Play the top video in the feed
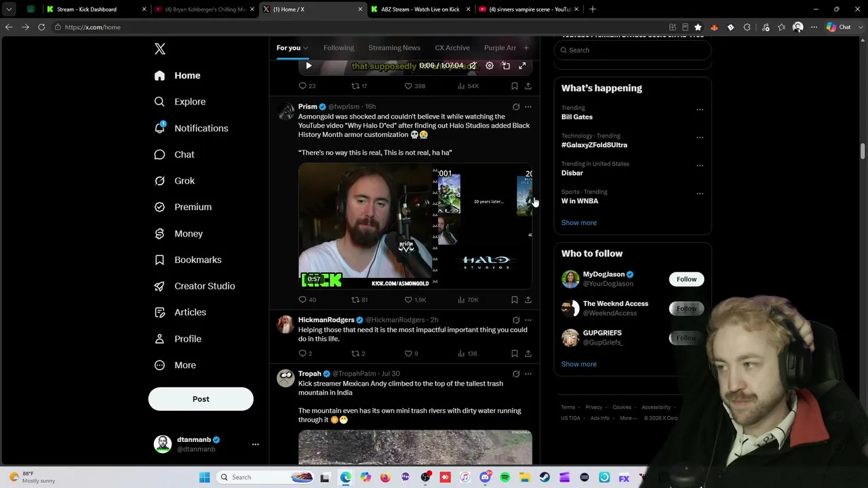 [x=309, y=66]
